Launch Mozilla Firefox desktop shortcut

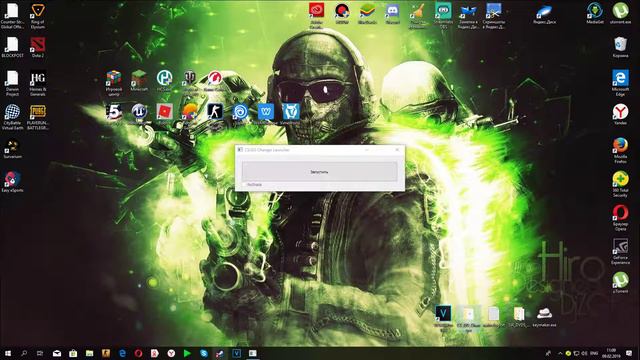[620, 150]
